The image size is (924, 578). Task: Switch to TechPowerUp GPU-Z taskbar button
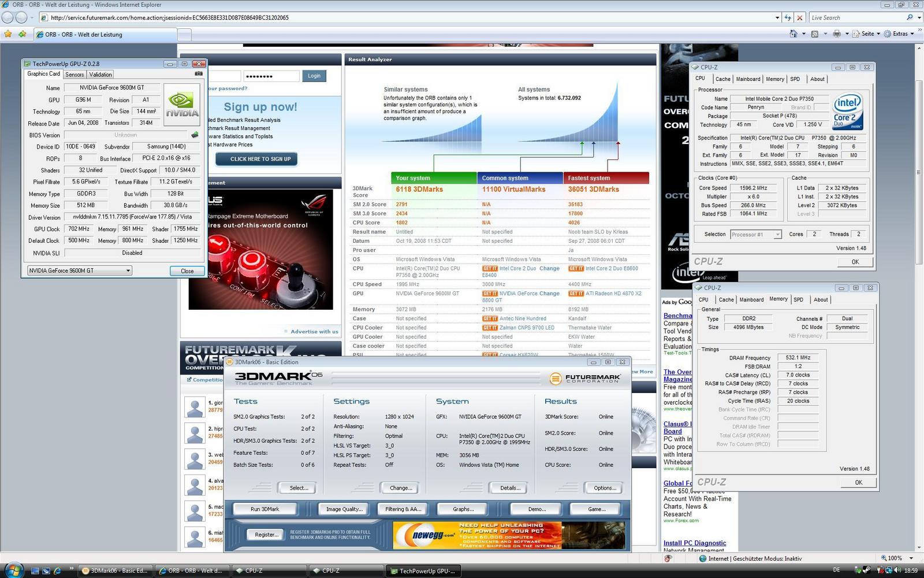coord(423,570)
